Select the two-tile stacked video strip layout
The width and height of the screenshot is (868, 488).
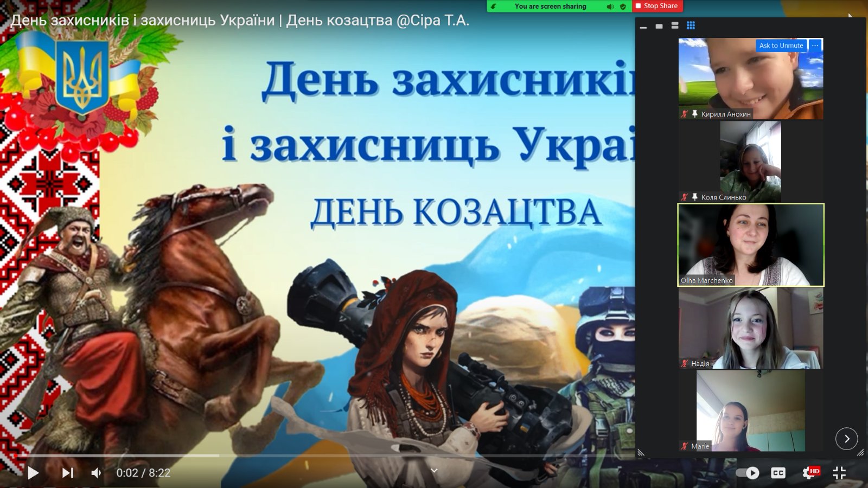675,25
